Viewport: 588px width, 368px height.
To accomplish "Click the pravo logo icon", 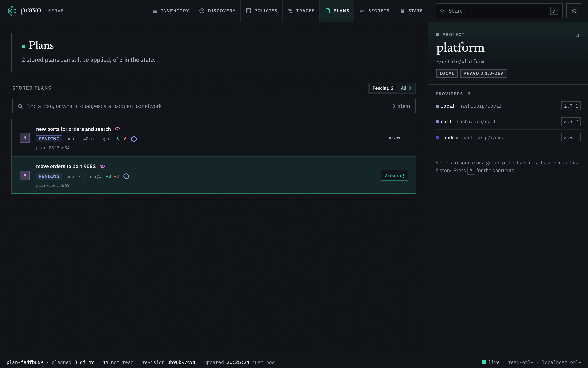I will pyautogui.click(x=12, y=11).
